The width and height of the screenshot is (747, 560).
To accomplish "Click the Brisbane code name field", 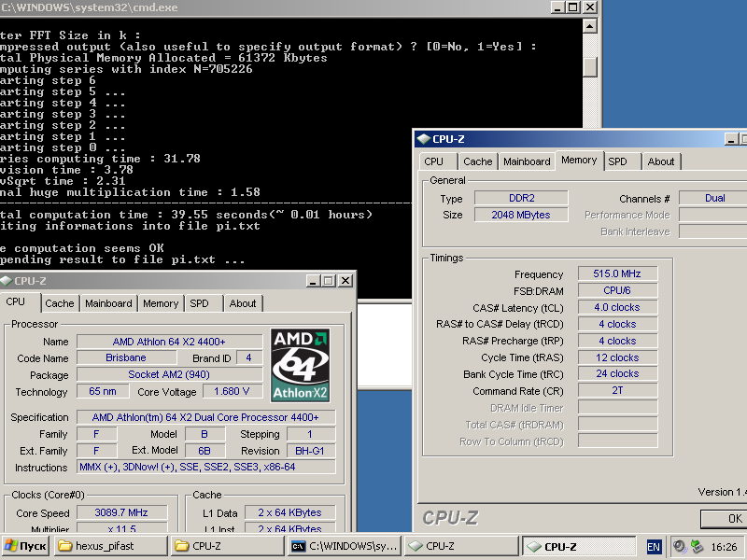I will coord(126,357).
